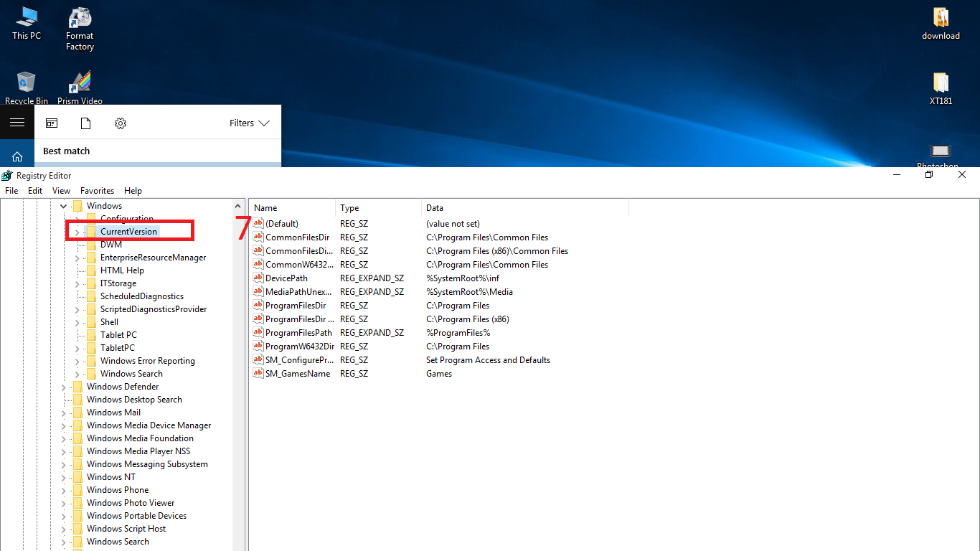The height and width of the screenshot is (551, 980).
Task: Click the data 'C:\Program Files (x86)\Common Files'
Action: (x=497, y=251)
